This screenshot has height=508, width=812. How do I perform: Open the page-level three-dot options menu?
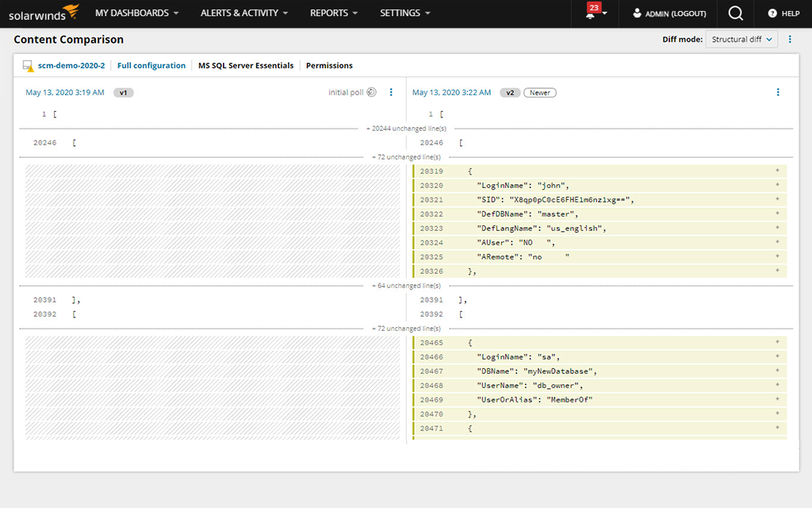pyautogui.click(x=790, y=39)
